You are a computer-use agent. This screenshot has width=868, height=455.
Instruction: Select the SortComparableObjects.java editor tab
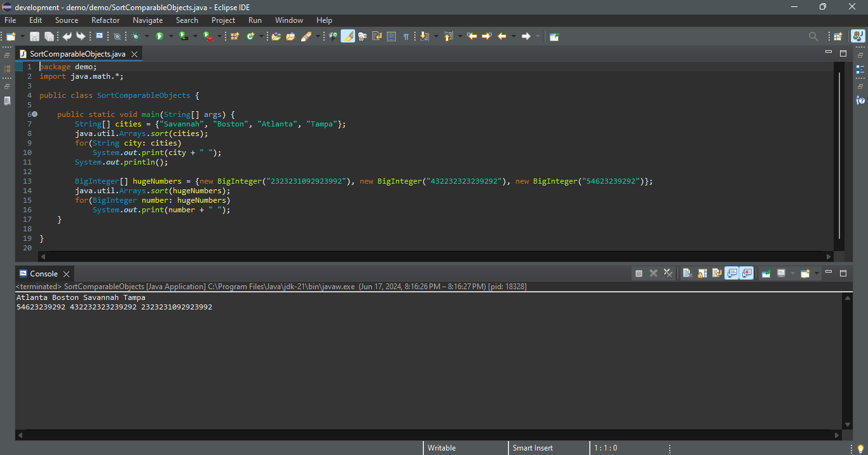pos(77,54)
